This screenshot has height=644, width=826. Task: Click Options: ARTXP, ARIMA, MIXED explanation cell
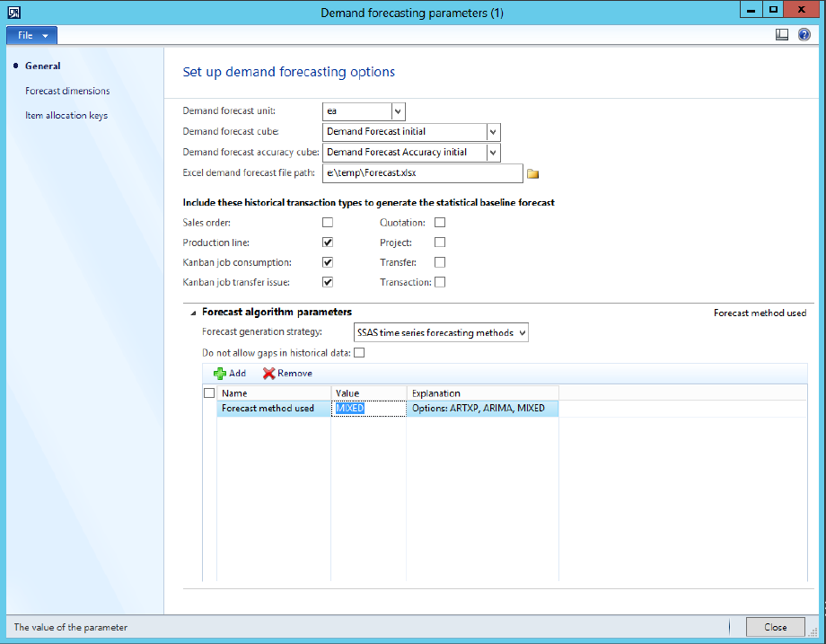482,409
